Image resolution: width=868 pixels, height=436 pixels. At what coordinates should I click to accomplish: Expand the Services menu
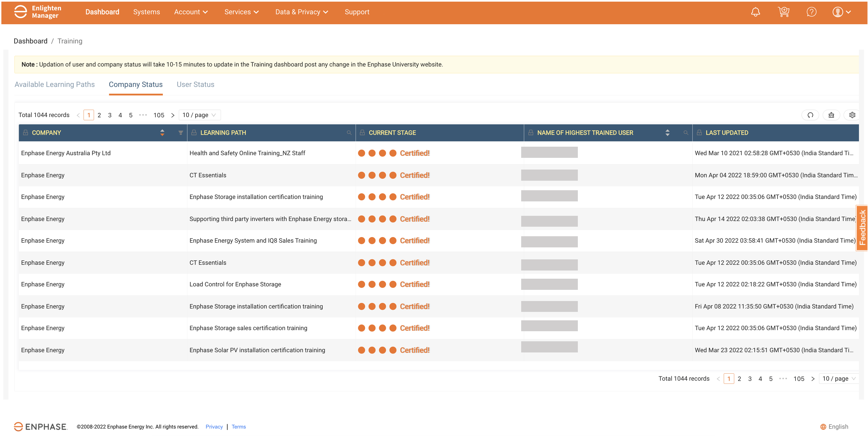pyautogui.click(x=242, y=12)
